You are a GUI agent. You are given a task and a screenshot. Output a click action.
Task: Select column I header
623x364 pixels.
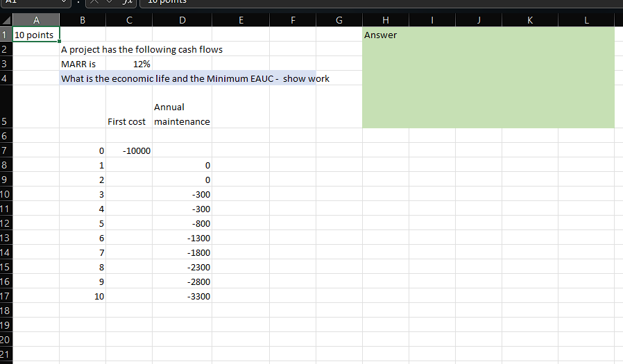click(x=432, y=20)
